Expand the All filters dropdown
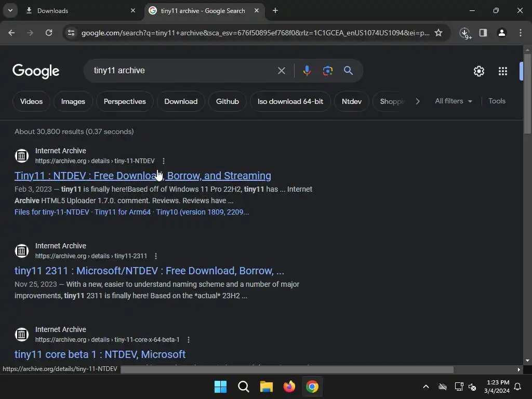The height and width of the screenshot is (399, 532). (453, 101)
